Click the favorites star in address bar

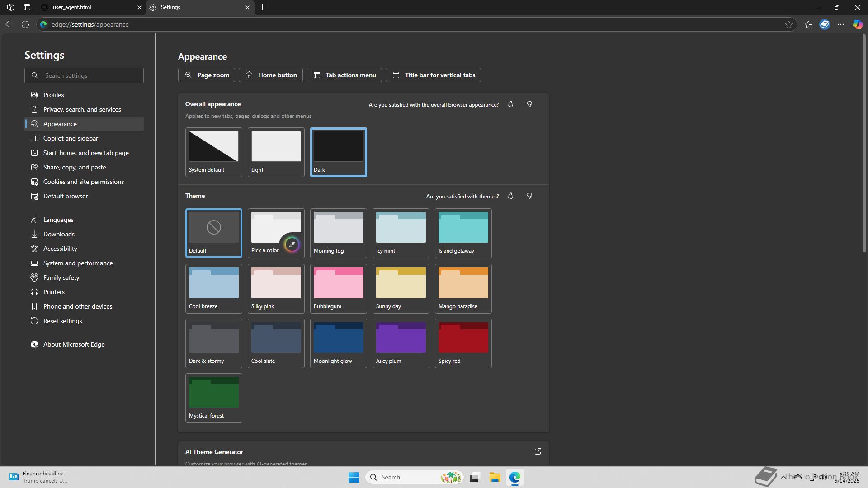click(789, 24)
